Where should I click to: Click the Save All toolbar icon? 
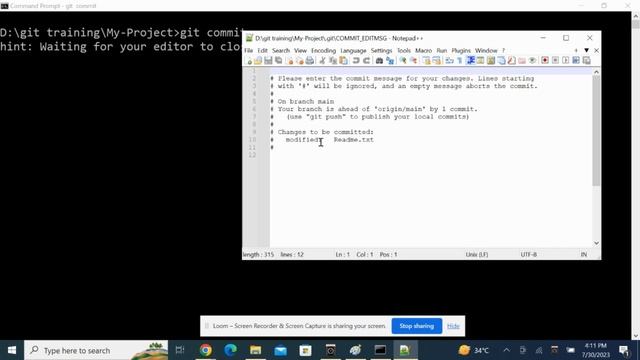click(x=278, y=61)
